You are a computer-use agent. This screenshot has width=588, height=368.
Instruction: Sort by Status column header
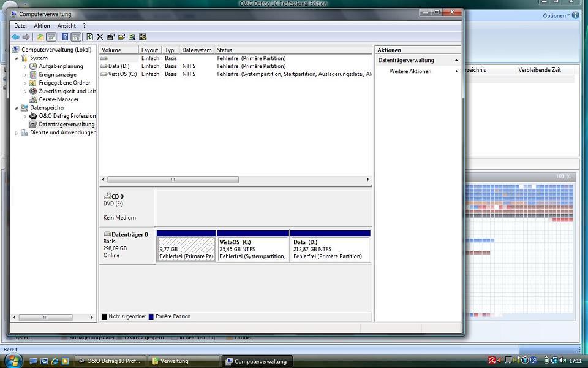293,50
